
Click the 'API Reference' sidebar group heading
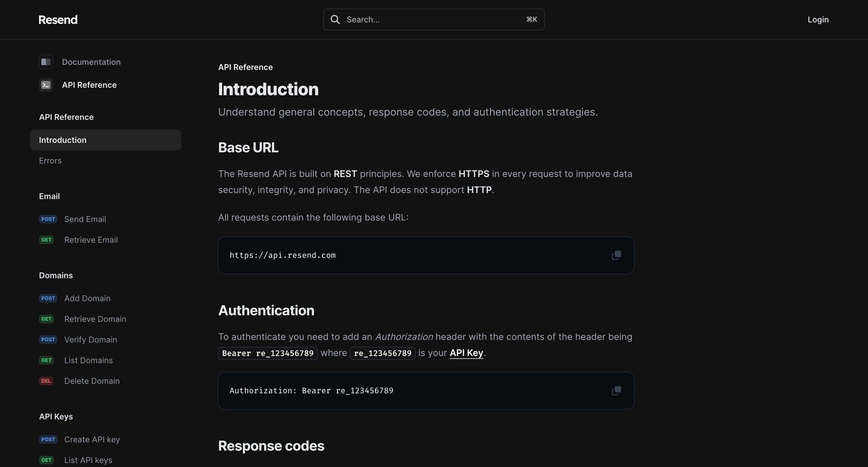(x=66, y=117)
